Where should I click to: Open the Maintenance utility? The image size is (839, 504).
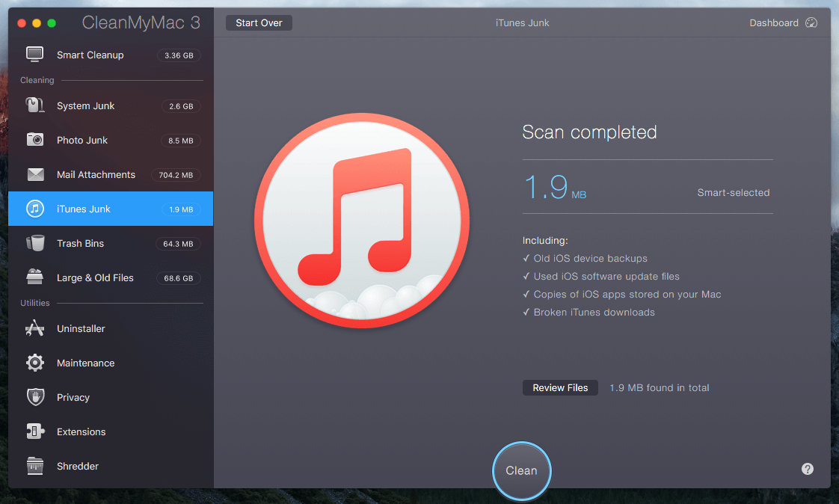click(x=111, y=363)
